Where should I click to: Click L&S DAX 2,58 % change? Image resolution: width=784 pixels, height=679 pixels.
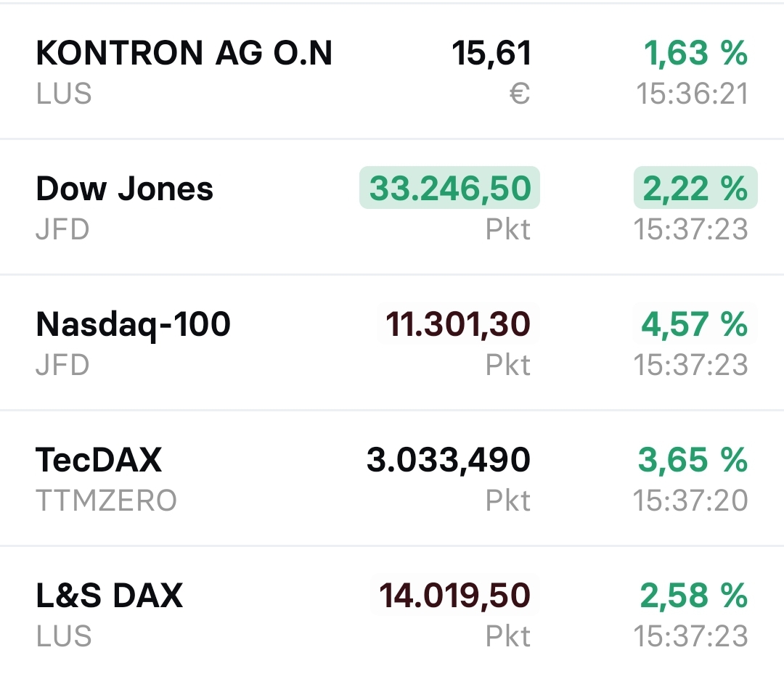(x=694, y=596)
